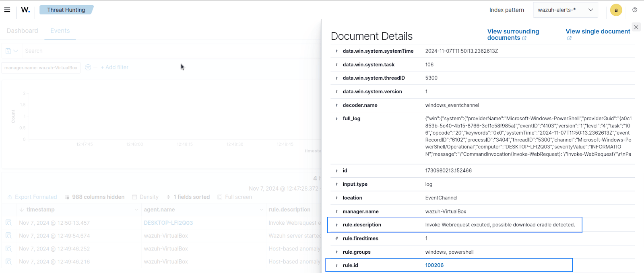Click View surrounding documents link

[513, 35]
